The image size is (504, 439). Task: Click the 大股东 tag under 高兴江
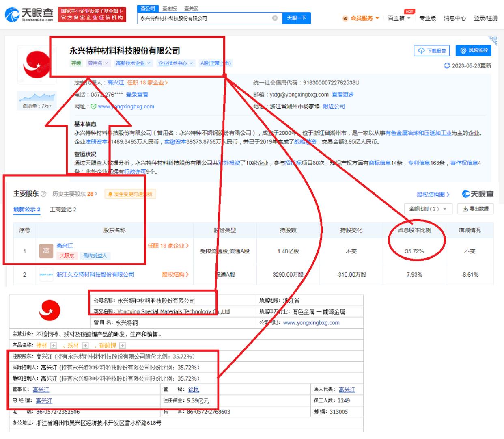[x=67, y=256]
